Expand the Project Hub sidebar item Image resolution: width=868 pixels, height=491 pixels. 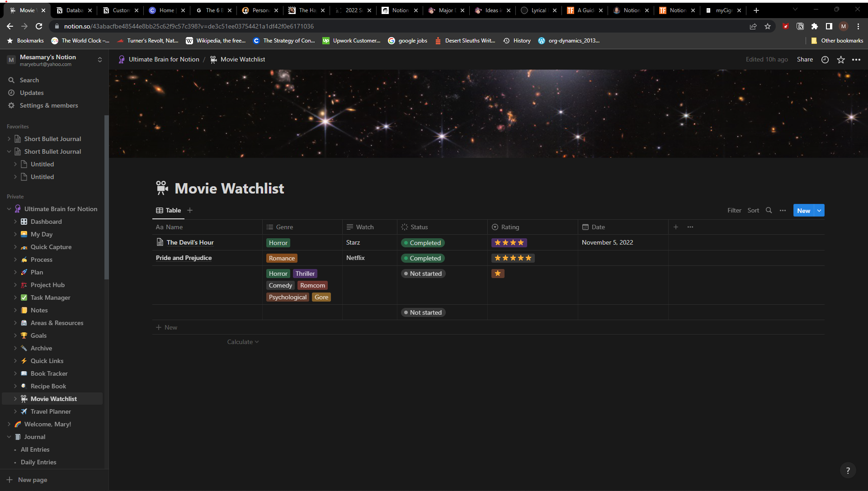(x=15, y=285)
